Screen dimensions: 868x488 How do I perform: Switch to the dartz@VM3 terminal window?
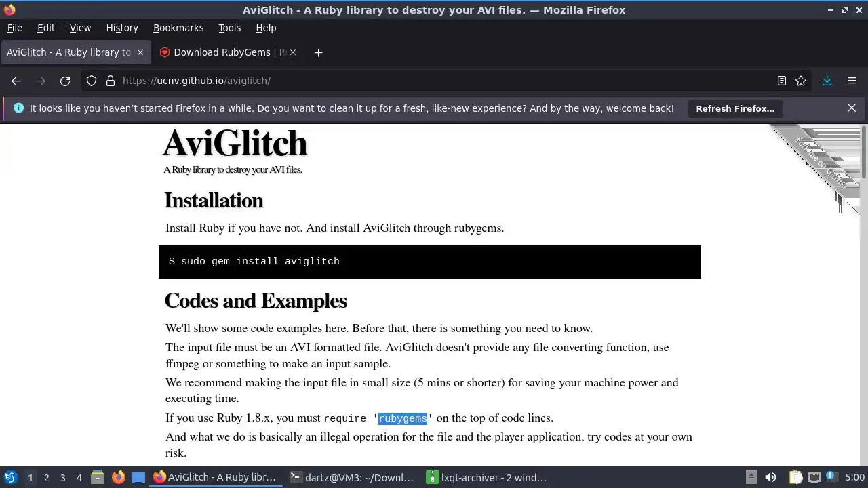(x=352, y=478)
